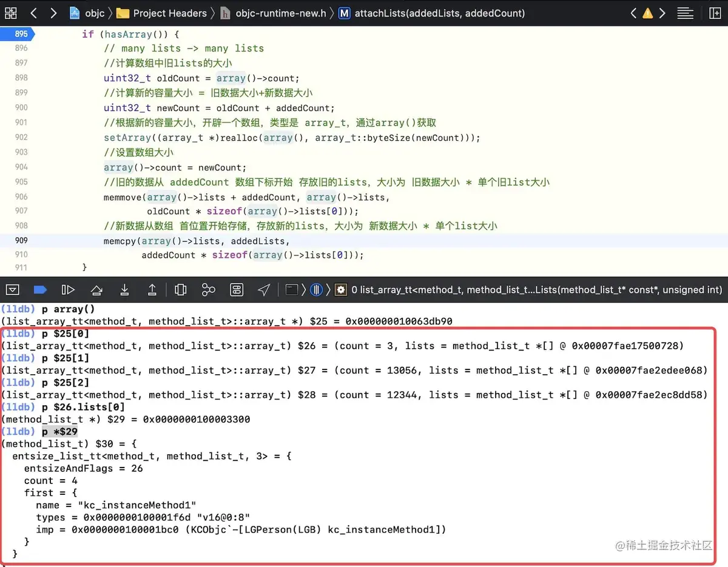Click 'p $25[0]' command in console
This screenshot has height=567, width=728.
pos(66,334)
